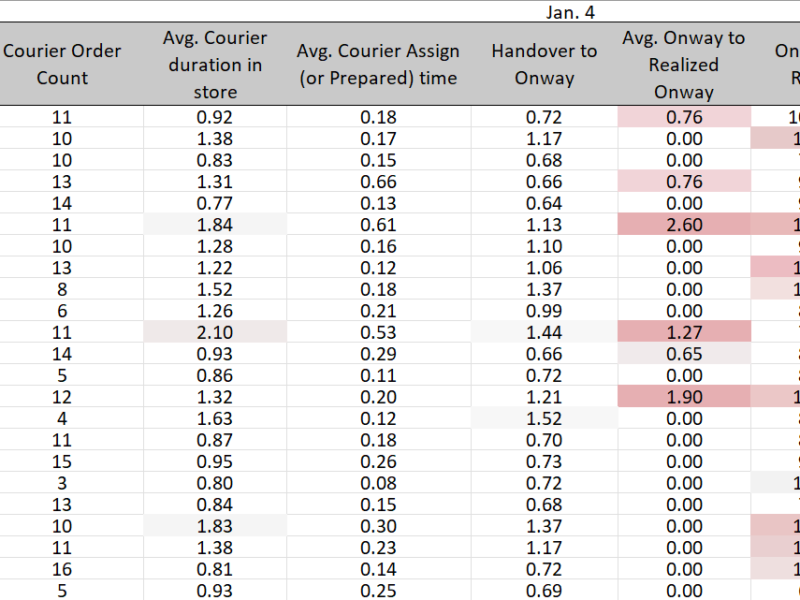Click the 1.44 handover cell

(x=544, y=332)
